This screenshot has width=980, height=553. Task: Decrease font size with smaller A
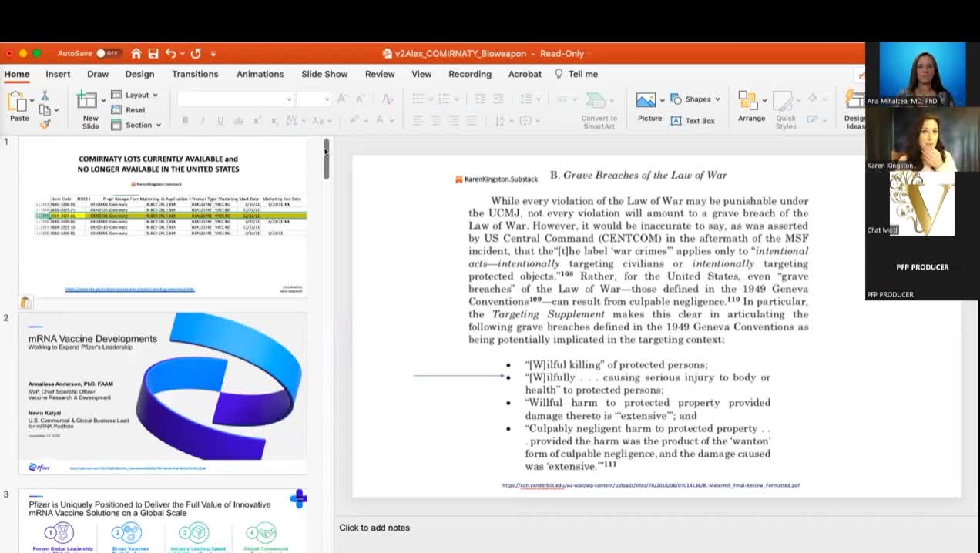(361, 99)
